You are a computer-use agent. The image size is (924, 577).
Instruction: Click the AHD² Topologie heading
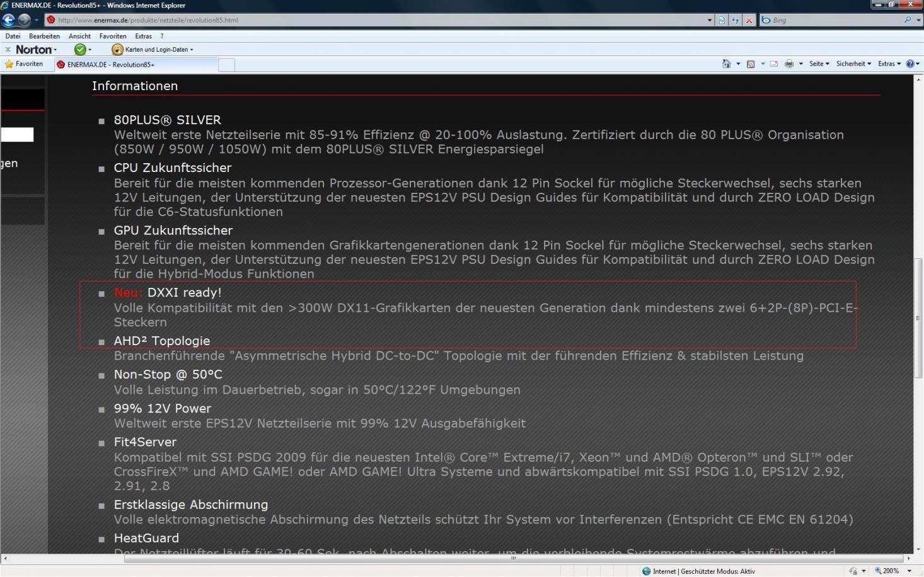pos(161,341)
